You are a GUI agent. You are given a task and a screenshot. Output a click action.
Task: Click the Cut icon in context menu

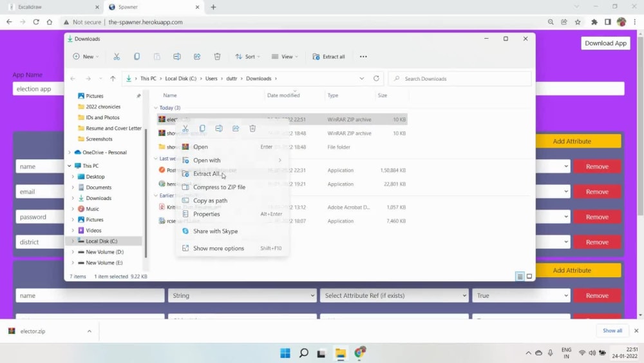coord(185,129)
